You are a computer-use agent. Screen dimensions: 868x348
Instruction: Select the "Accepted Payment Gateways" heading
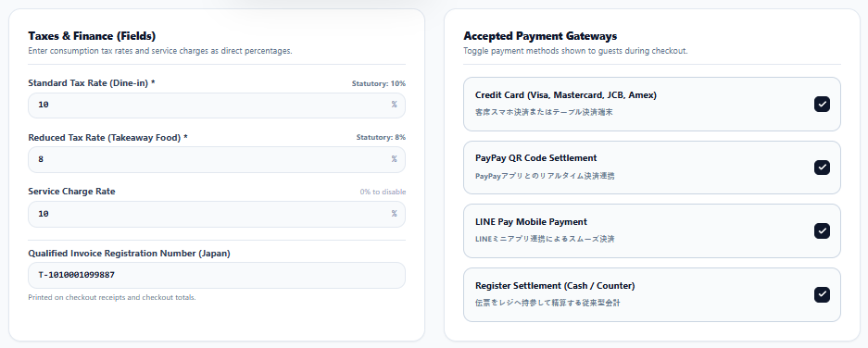click(x=540, y=36)
